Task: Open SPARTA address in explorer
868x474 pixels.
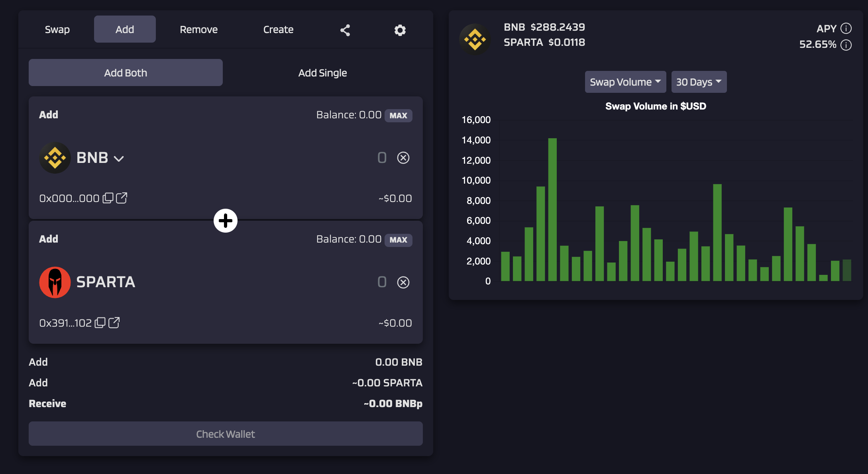Action: [x=114, y=323]
